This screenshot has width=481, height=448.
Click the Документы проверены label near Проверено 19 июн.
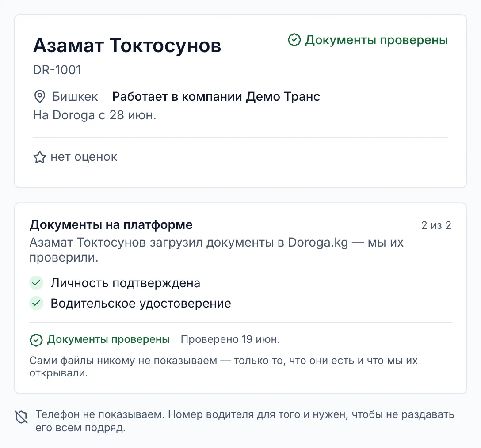pyautogui.click(x=108, y=339)
